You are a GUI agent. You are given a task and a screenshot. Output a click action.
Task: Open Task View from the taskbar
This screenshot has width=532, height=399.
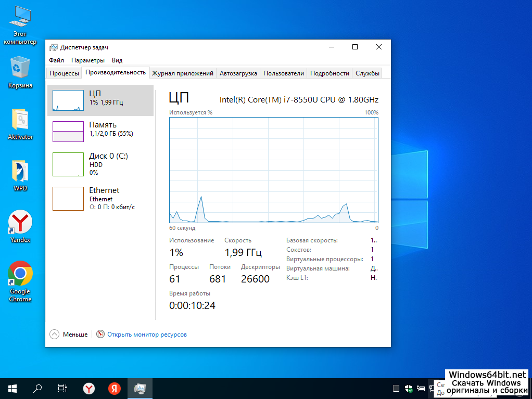tap(62, 388)
